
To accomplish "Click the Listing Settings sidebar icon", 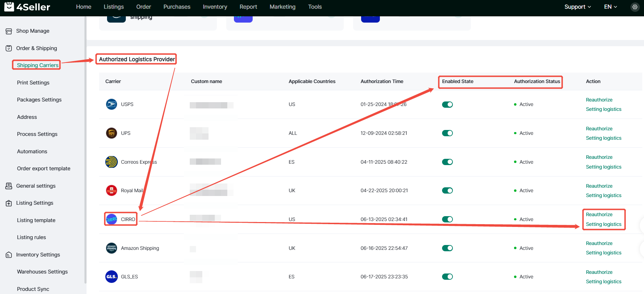I will 9,203.
